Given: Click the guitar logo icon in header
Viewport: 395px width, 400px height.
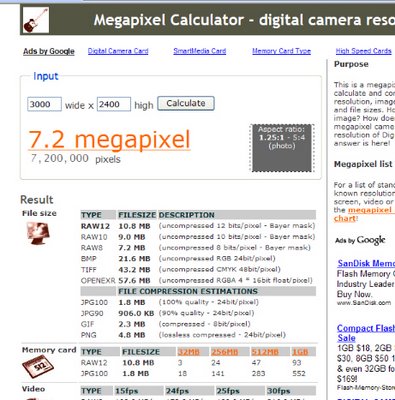Looking at the screenshot, I should click(x=35, y=20).
